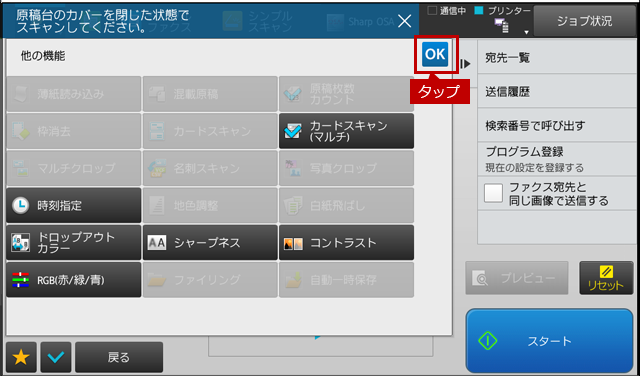The width and height of the screenshot is (640, 376).
Task: Open the シャープネス setting
Action: 210,243
